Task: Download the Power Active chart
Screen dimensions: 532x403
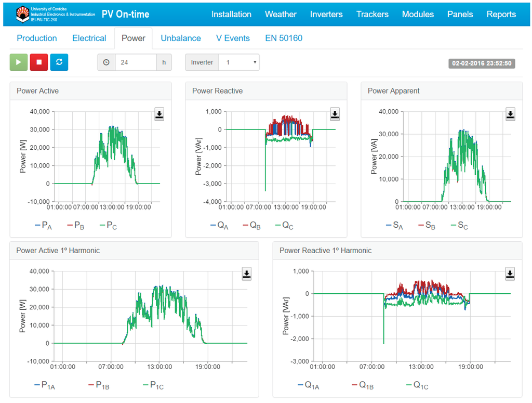Action: [x=159, y=114]
